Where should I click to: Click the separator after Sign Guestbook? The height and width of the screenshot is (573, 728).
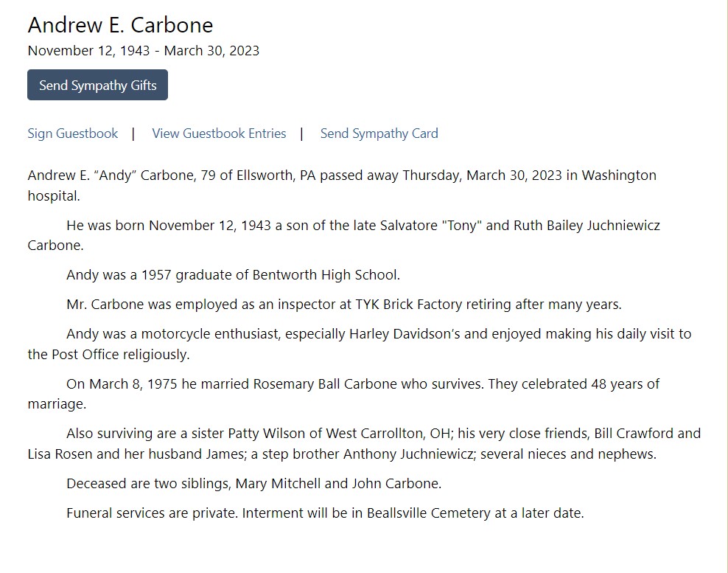point(133,133)
